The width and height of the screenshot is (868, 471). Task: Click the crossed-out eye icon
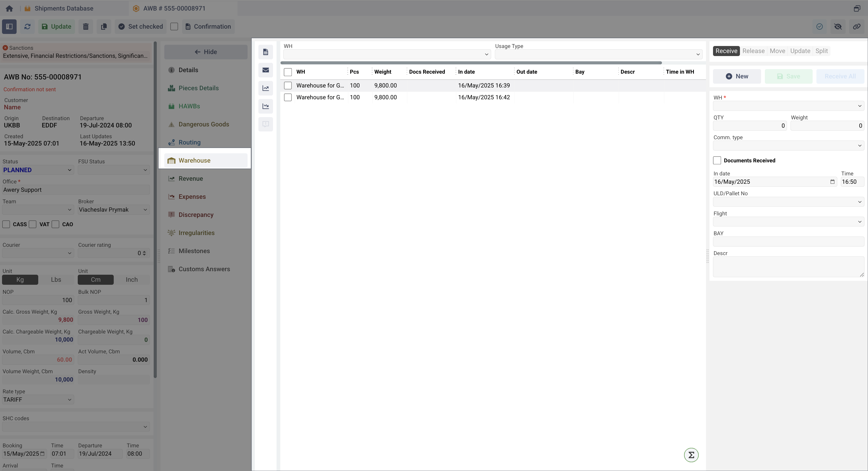838,27
